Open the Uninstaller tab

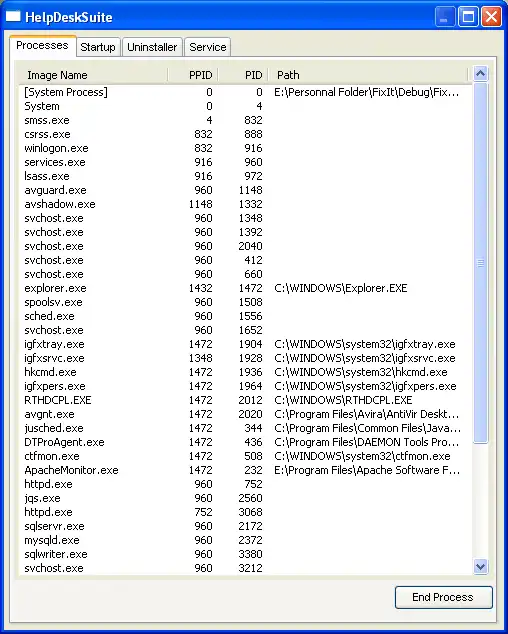tap(152, 47)
